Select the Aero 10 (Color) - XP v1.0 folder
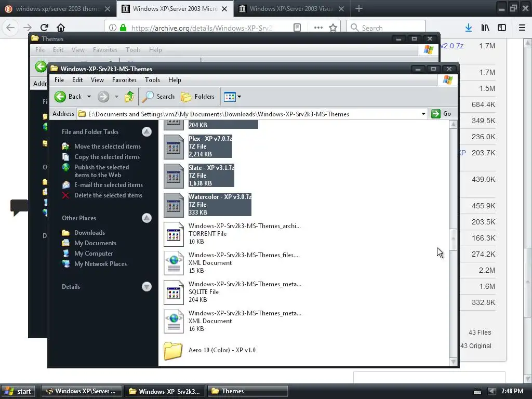Image resolution: width=532 pixels, height=399 pixels. pyautogui.click(x=173, y=351)
